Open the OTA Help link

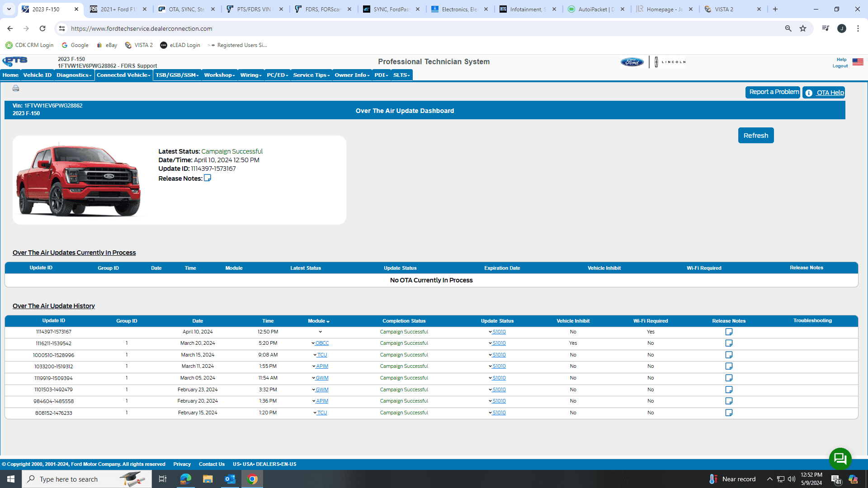click(829, 93)
